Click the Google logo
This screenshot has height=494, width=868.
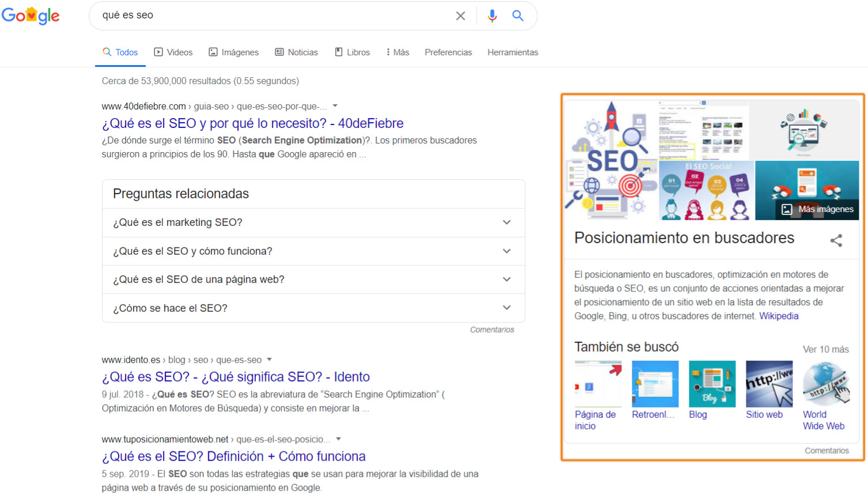pyautogui.click(x=31, y=16)
